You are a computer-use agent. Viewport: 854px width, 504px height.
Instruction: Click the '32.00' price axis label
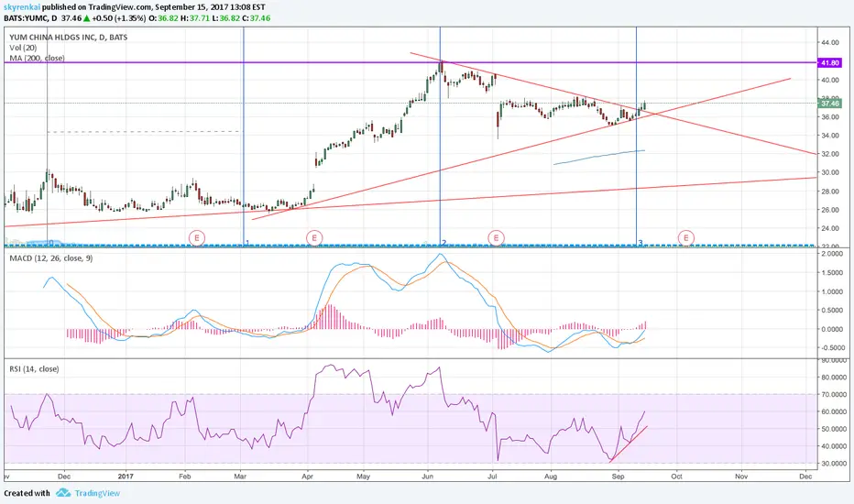click(x=829, y=154)
